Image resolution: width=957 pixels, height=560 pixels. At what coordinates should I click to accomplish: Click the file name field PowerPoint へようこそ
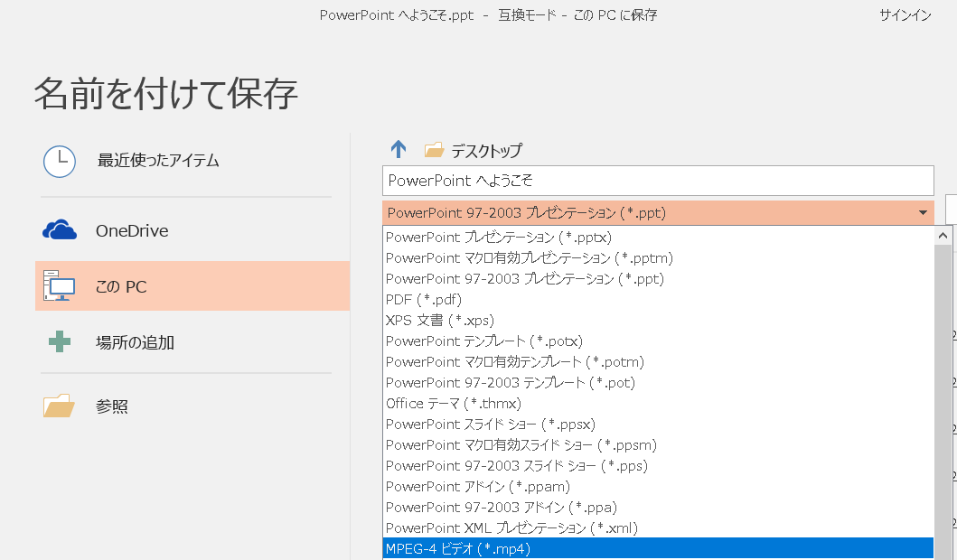(658, 181)
